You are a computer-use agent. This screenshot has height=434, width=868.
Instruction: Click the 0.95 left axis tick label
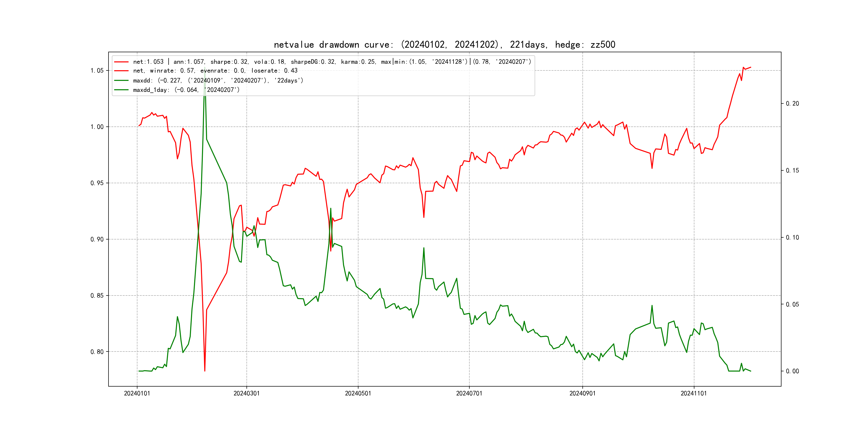(97, 183)
